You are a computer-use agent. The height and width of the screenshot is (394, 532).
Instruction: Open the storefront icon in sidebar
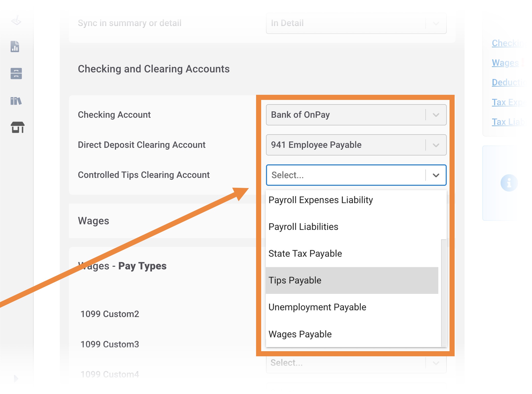coord(18,127)
